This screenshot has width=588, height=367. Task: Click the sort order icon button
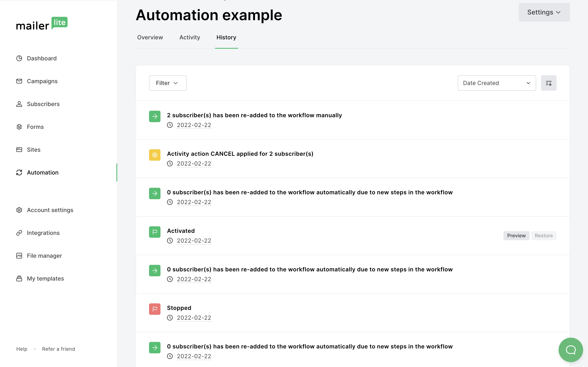(548, 83)
